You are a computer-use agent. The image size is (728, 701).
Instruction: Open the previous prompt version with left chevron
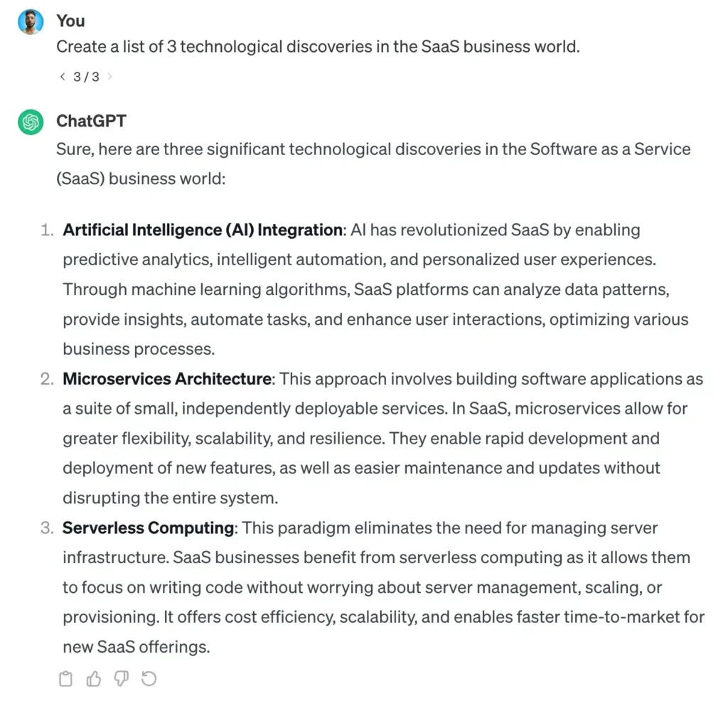pyautogui.click(x=63, y=77)
